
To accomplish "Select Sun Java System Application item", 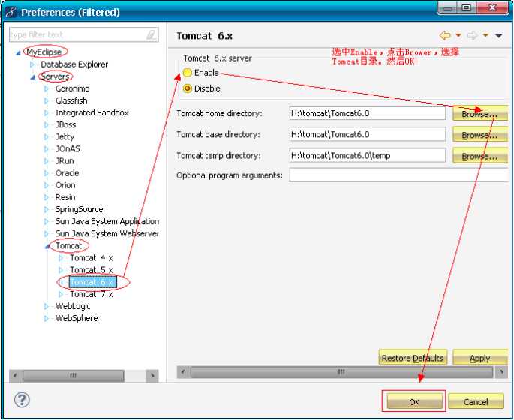I will pyautogui.click(x=107, y=221).
